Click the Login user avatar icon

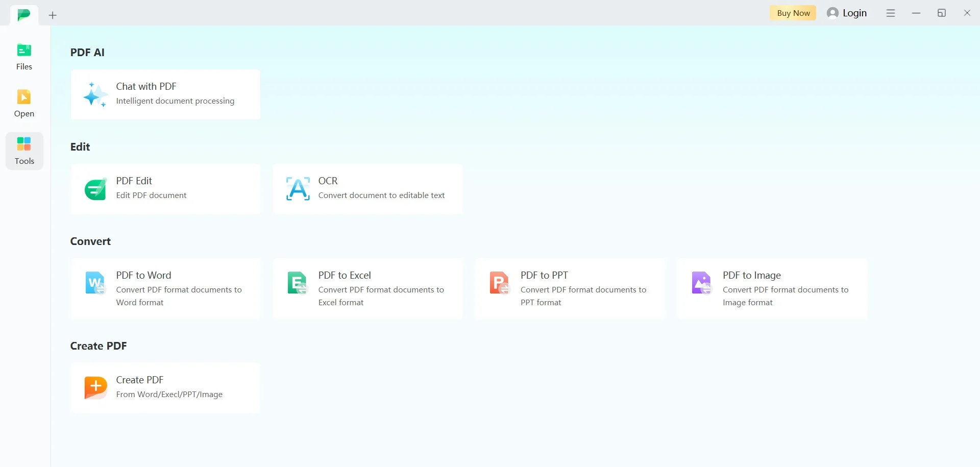point(832,13)
